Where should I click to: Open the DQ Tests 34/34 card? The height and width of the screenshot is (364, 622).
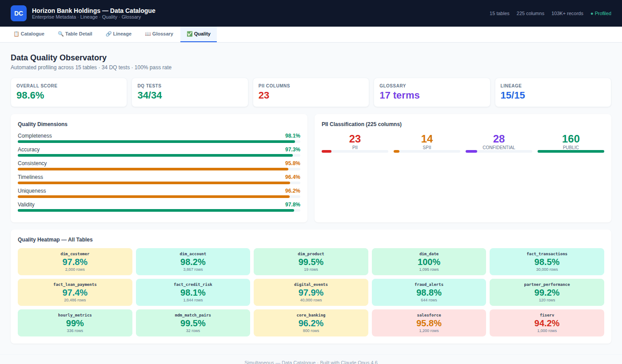(x=190, y=92)
